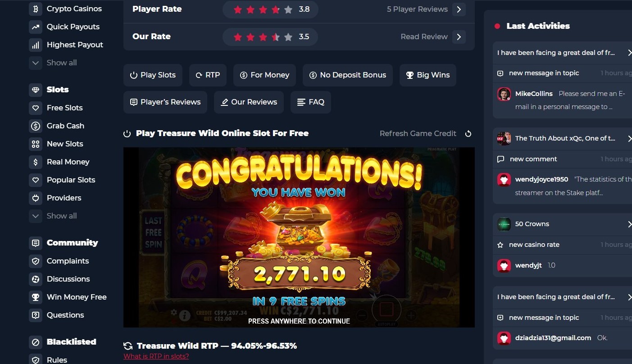Viewport: 632px width, 364px height.
Task: Click the Discussions icon in Community section
Action: pyautogui.click(x=36, y=279)
